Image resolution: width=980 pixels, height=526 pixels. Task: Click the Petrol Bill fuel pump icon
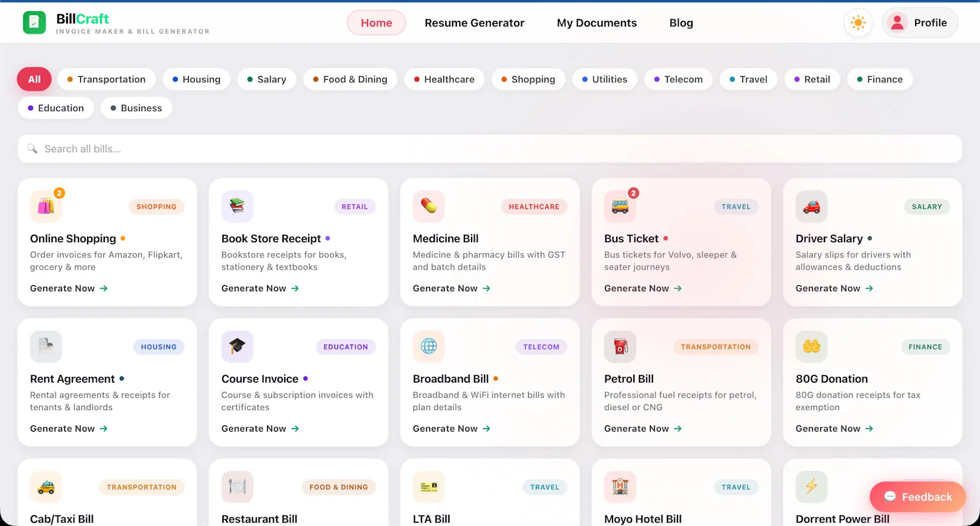tap(620, 347)
